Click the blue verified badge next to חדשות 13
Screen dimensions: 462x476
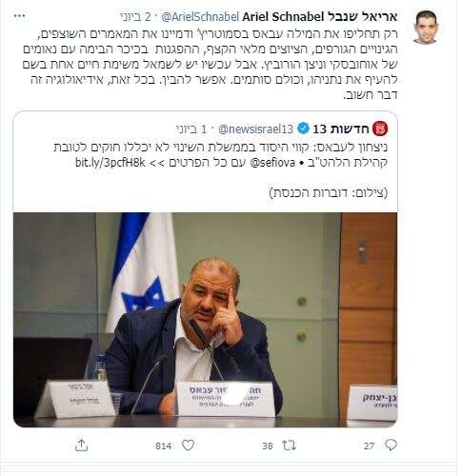click(x=303, y=129)
